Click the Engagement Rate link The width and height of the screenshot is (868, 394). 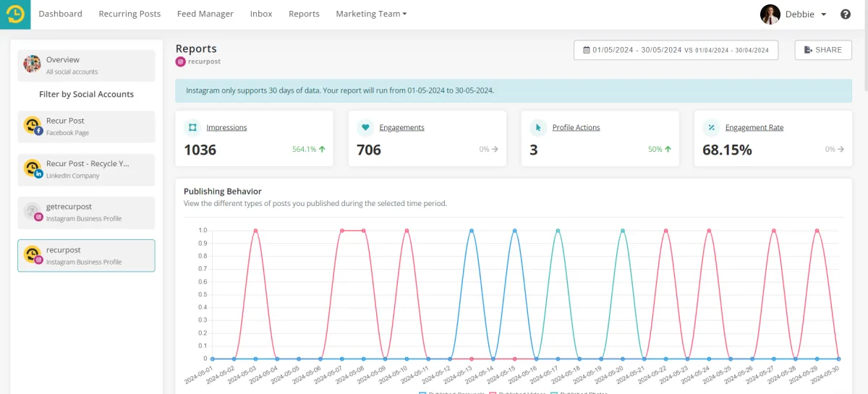click(x=754, y=127)
